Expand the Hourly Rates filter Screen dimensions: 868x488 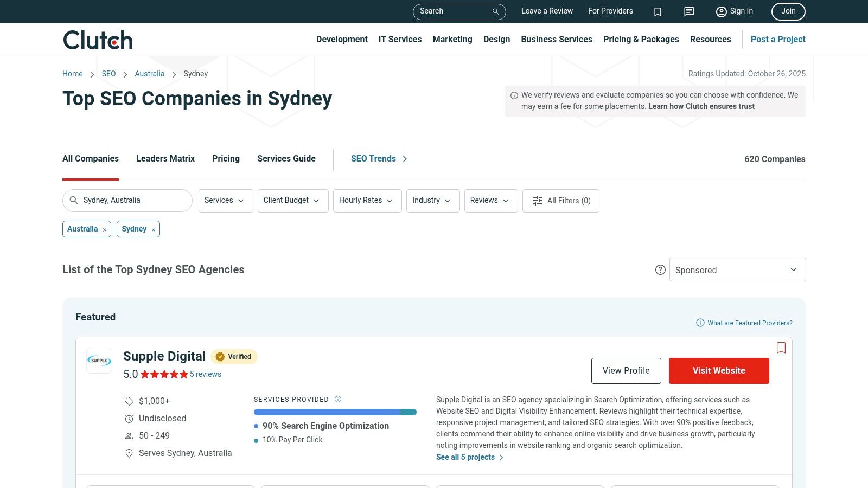(367, 201)
